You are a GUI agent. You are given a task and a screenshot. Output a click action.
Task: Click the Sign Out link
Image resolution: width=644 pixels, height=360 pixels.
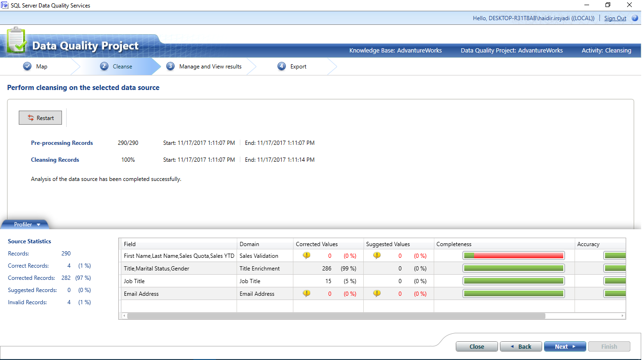(x=615, y=18)
